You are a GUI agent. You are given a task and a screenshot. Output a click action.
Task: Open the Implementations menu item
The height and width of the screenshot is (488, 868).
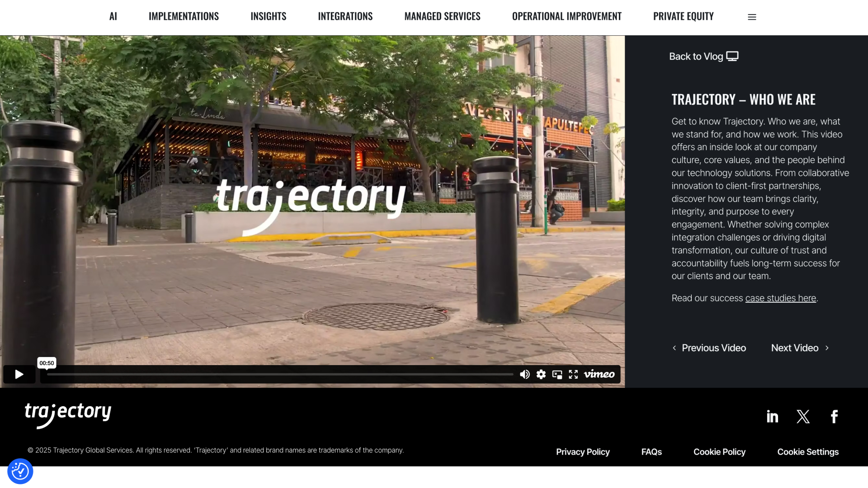point(184,16)
